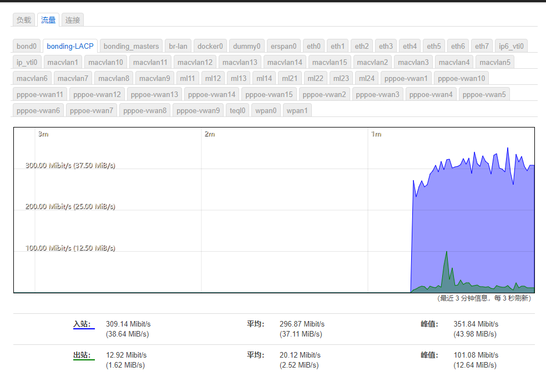Open the wpan1 interface tab
546x392 pixels.
[297, 110]
